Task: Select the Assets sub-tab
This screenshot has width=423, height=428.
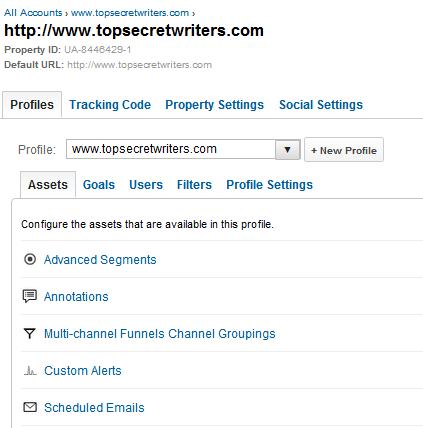Action: [48, 185]
